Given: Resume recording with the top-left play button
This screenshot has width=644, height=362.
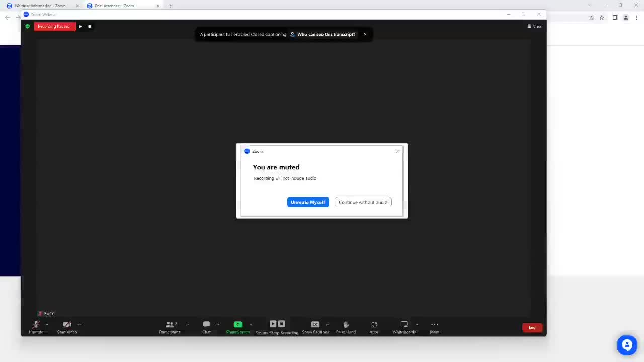Looking at the screenshot, I should pos(80,26).
